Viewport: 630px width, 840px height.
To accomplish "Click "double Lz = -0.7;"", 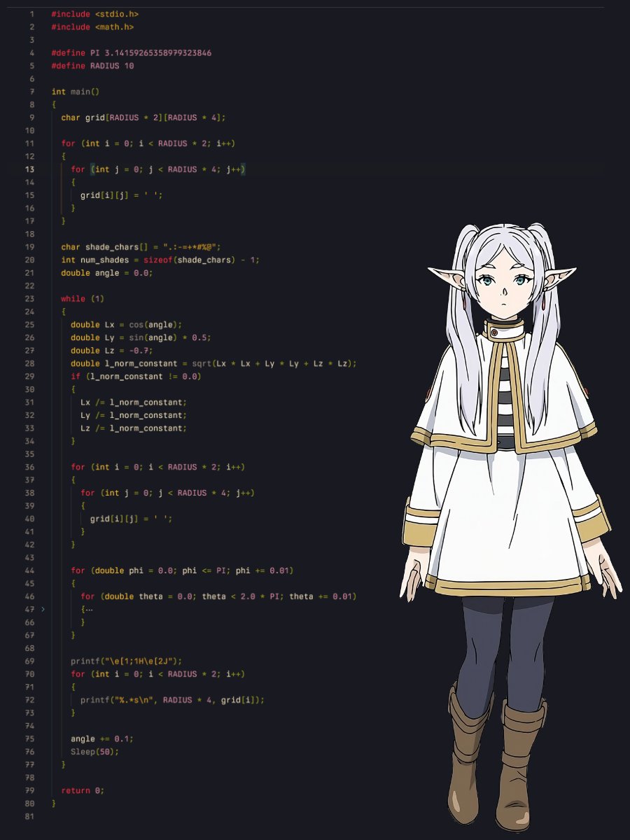I will tap(112, 351).
